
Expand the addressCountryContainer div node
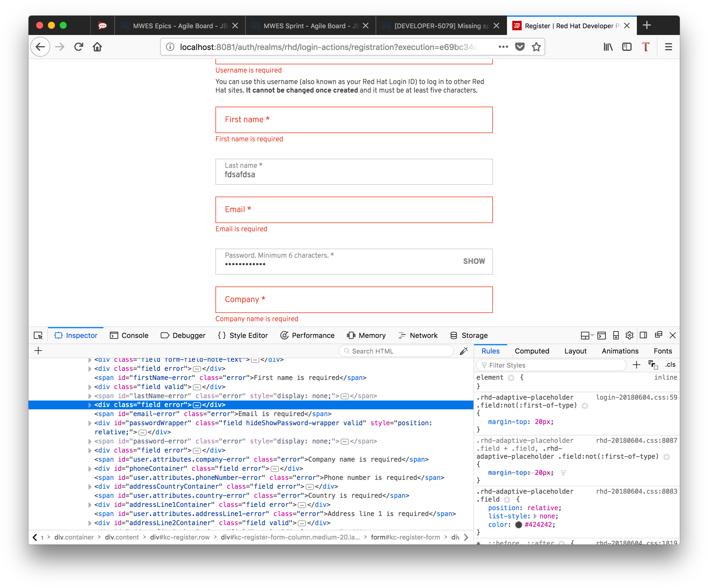click(90, 487)
